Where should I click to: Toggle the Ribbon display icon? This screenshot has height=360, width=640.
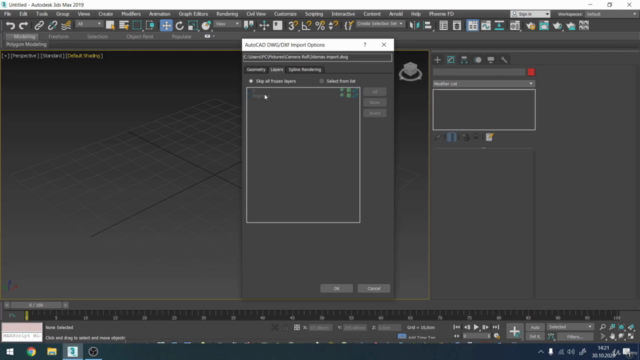tap(472, 26)
